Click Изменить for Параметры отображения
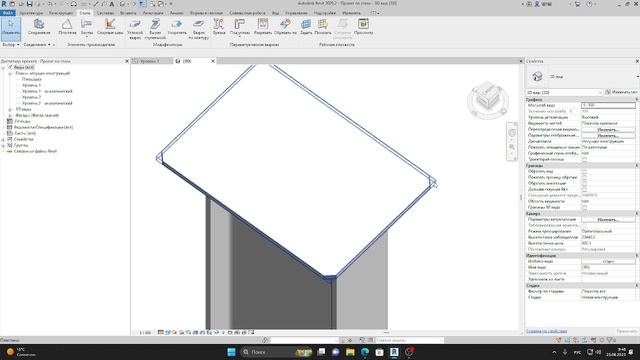640x360 pixels. tap(608, 136)
